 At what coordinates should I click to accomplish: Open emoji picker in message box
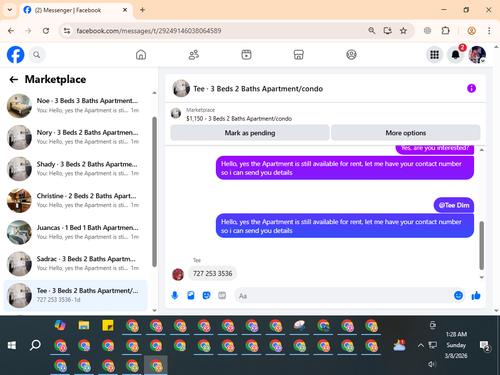[x=458, y=295]
